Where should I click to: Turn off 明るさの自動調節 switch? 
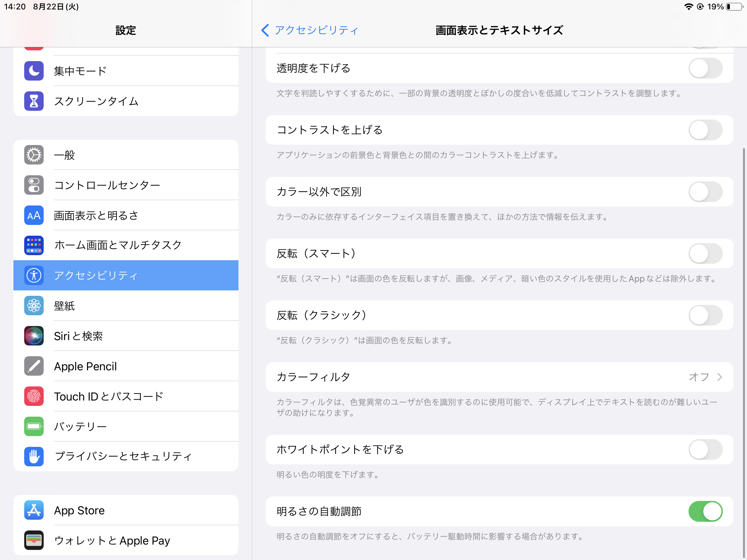(705, 511)
